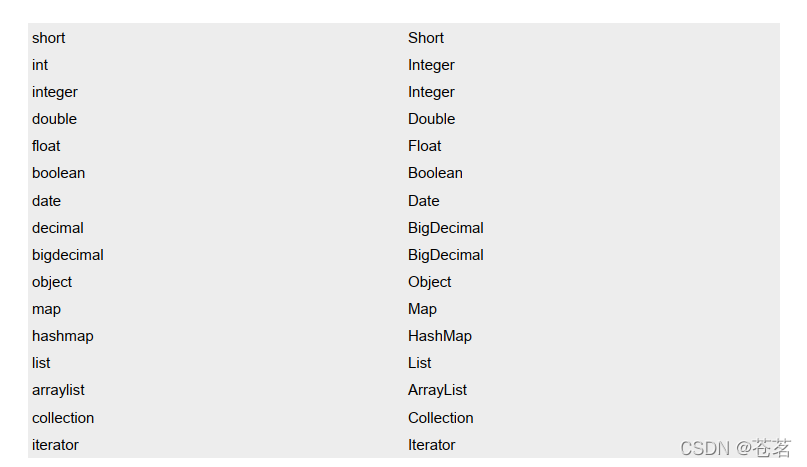807x467 pixels.
Task: Select the 'bigdecimal' alias text
Action: tap(67, 256)
